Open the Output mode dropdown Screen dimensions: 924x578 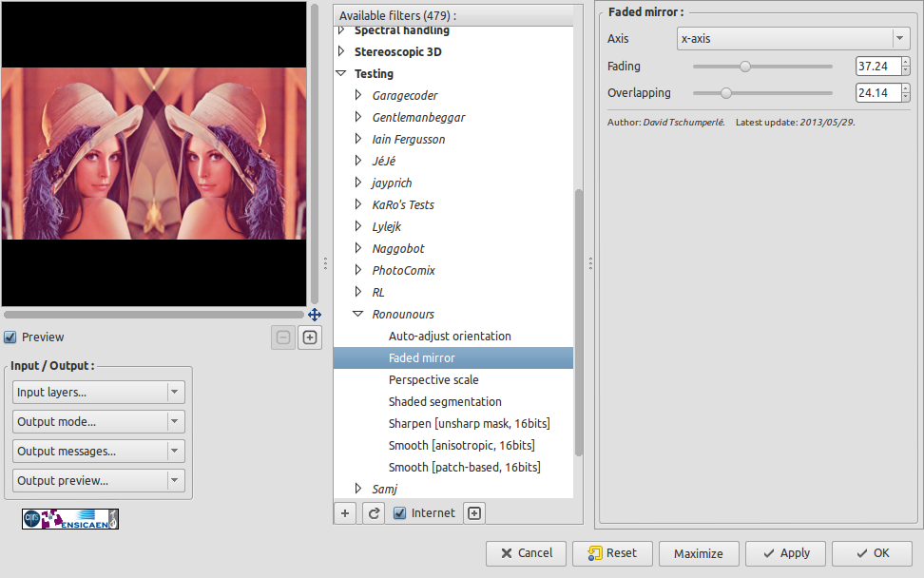click(99, 422)
